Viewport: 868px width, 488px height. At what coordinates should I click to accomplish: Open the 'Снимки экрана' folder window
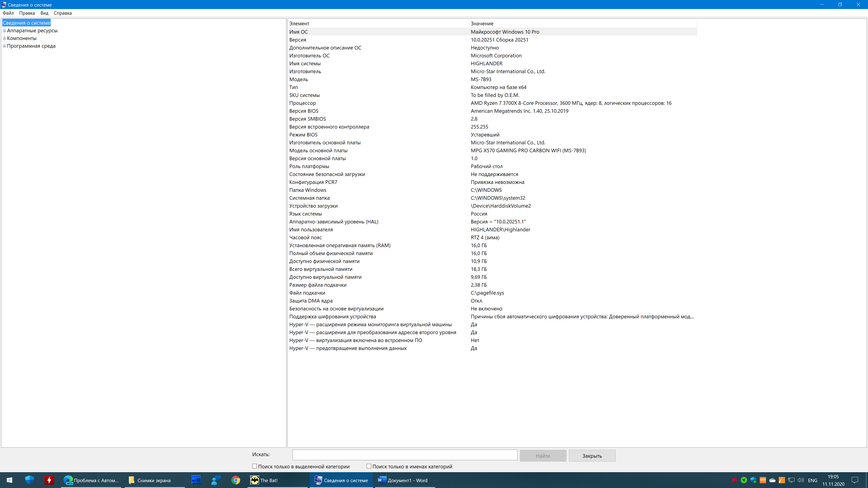pyautogui.click(x=154, y=480)
